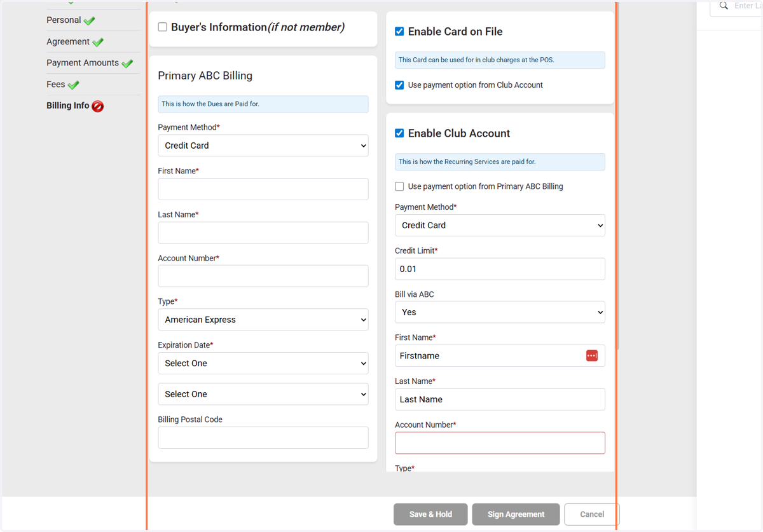Open Primary ABC Billing Payment Method dropdown
Image resolution: width=763 pixels, height=532 pixels.
click(x=263, y=146)
